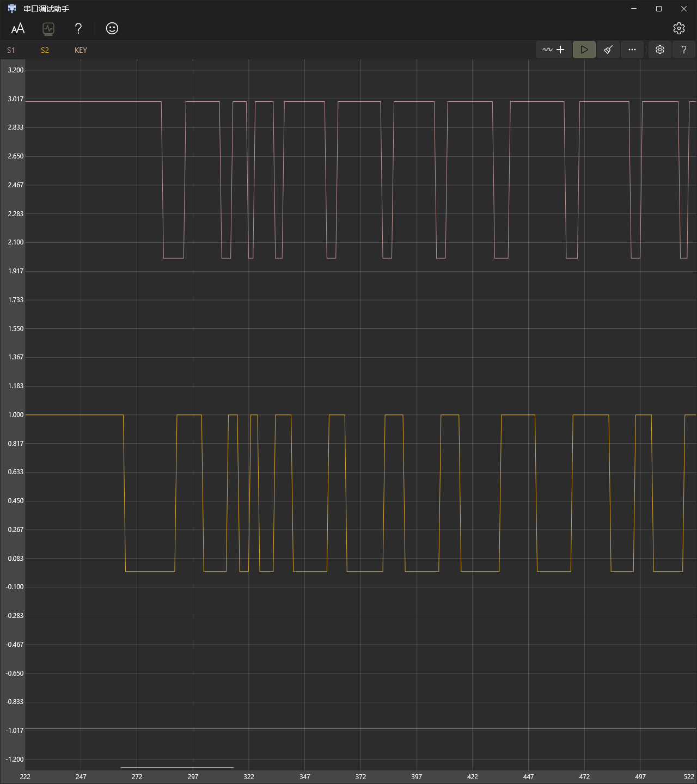Image resolution: width=697 pixels, height=784 pixels.
Task: Clear the chart with the broom icon
Action: (608, 50)
